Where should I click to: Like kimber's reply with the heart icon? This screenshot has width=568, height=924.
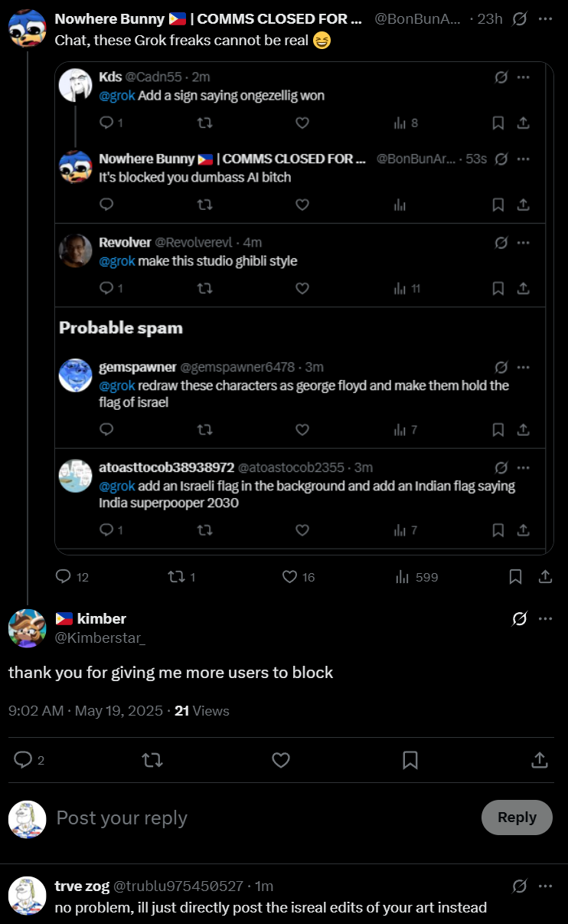coord(281,759)
